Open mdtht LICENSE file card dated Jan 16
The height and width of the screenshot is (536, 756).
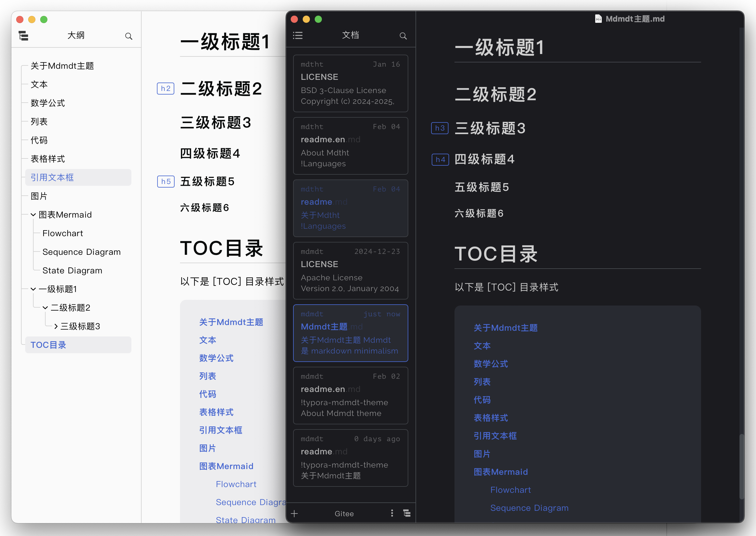coord(350,83)
